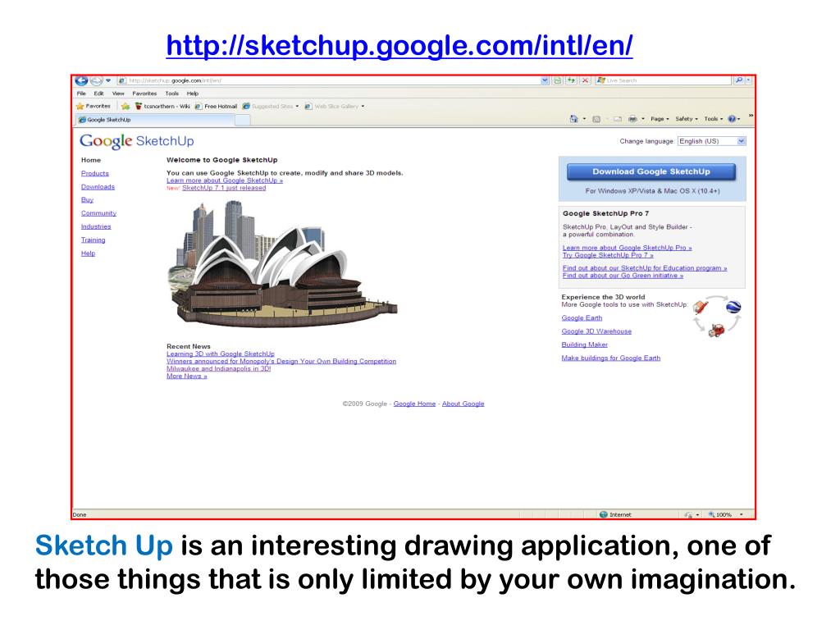The image size is (840, 630).
Task: Expand the address bar history dropdown arrow
Action: tap(545, 81)
